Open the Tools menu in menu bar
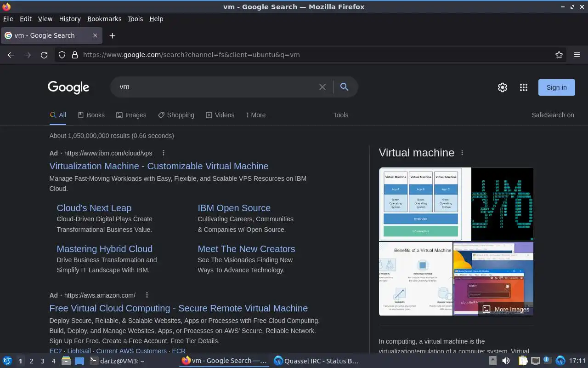 click(135, 19)
